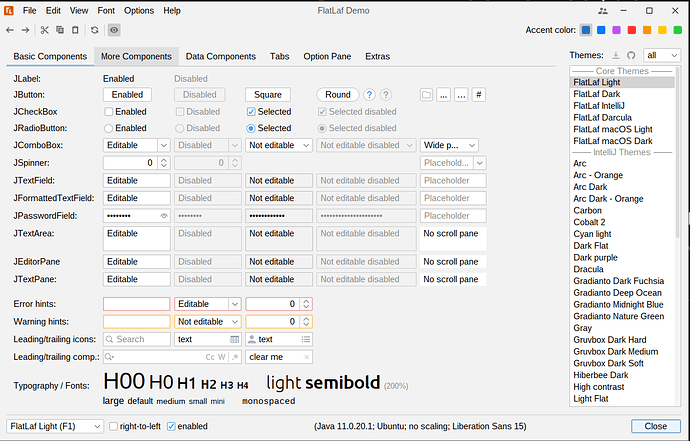690x441 pixels.
Task: Open the 'Wide p...' combo box
Action: point(449,145)
